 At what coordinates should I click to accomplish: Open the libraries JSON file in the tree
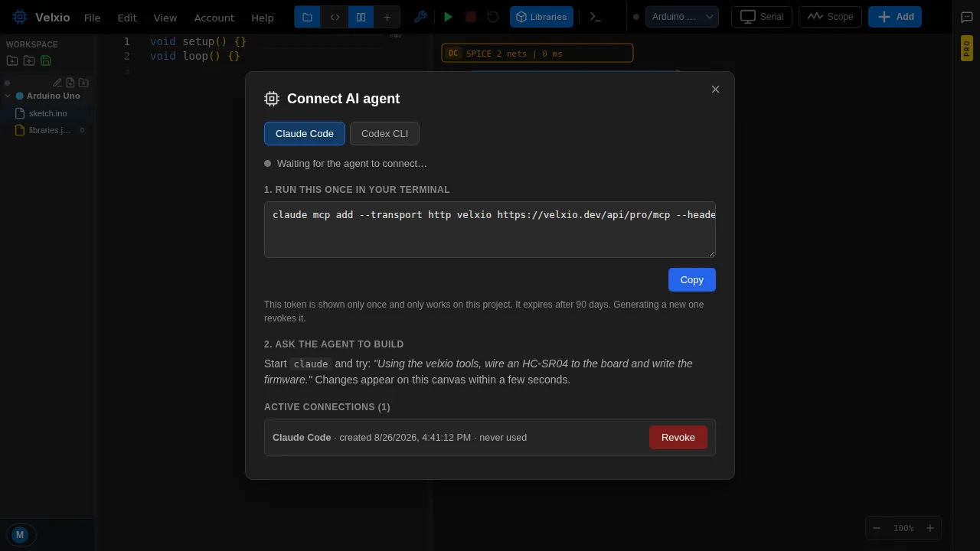(x=47, y=130)
